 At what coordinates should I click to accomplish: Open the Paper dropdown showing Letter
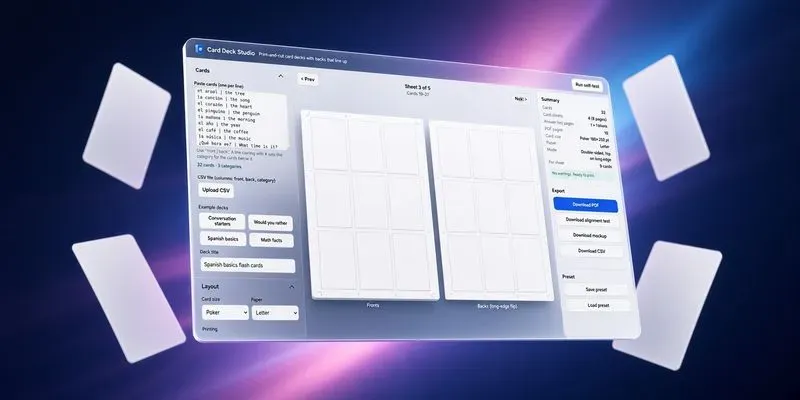pos(275,312)
